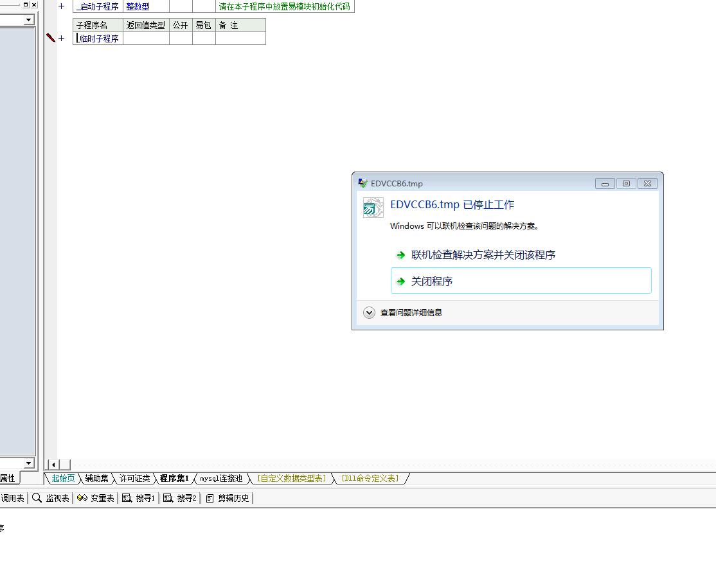Open the dropdown arrow at left panel bottom
716x588 pixels.
28,463
